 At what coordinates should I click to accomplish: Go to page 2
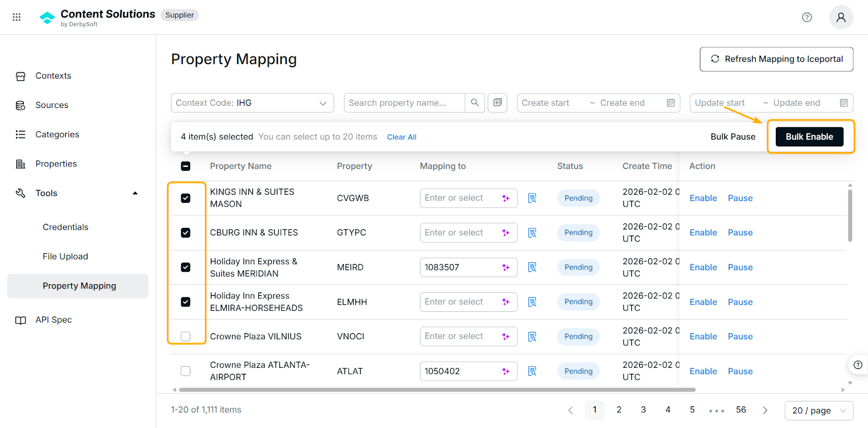coord(619,410)
